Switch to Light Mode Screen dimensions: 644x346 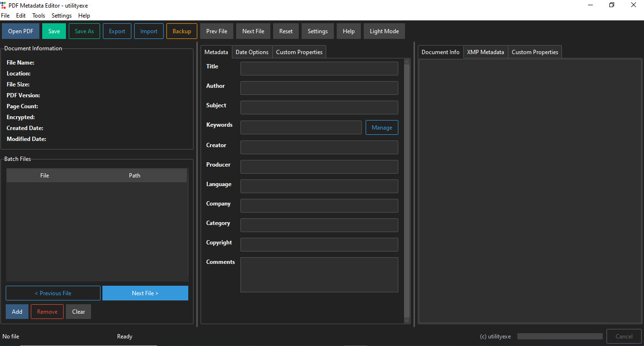[x=384, y=31]
